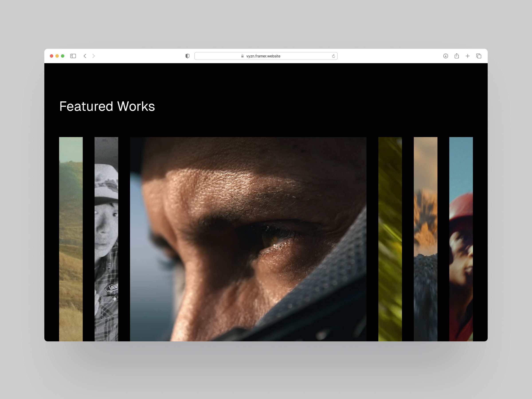Click the Featured Works heading
The width and height of the screenshot is (532, 399).
(107, 106)
